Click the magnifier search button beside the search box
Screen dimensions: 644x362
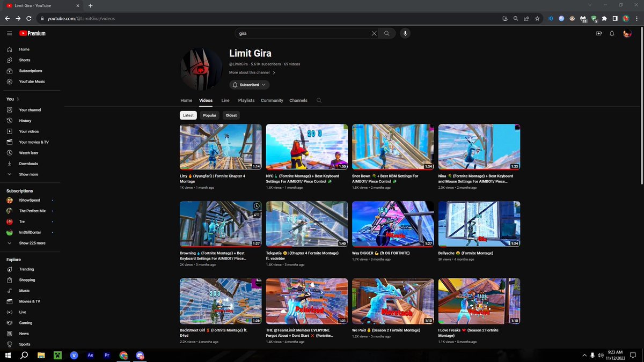(x=386, y=33)
